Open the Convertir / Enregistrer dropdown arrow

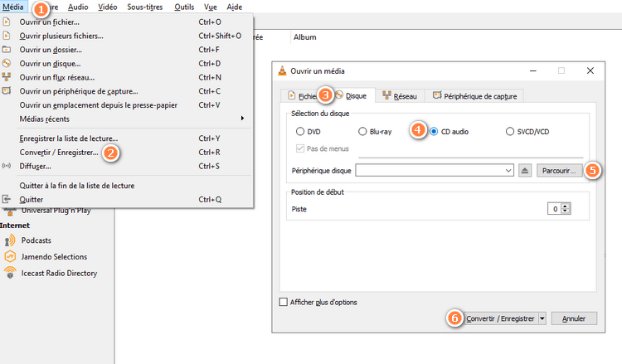pyautogui.click(x=542, y=318)
